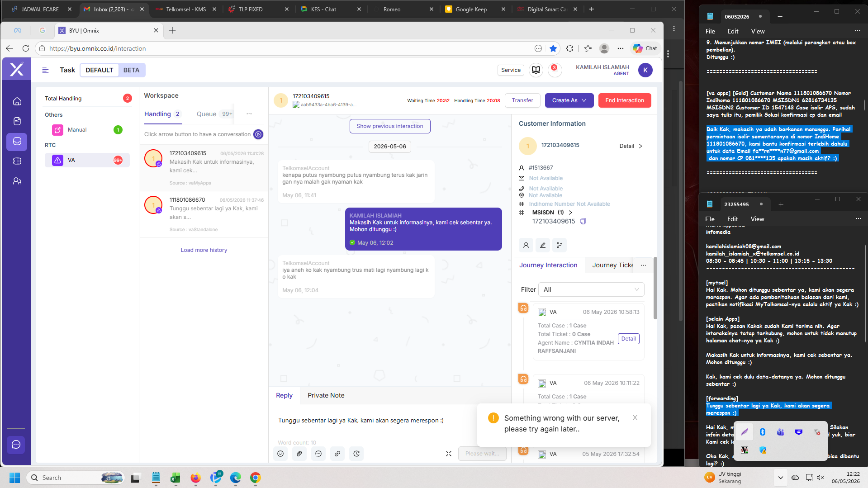Open Google Chrome from the taskbar
Viewport: 868px width, 488px height.
(x=255, y=478)
